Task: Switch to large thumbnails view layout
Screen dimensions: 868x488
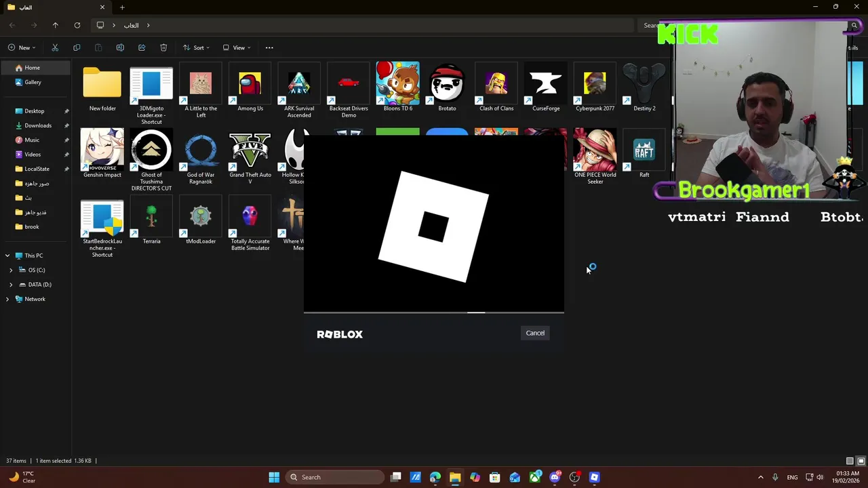Action: 861,461
